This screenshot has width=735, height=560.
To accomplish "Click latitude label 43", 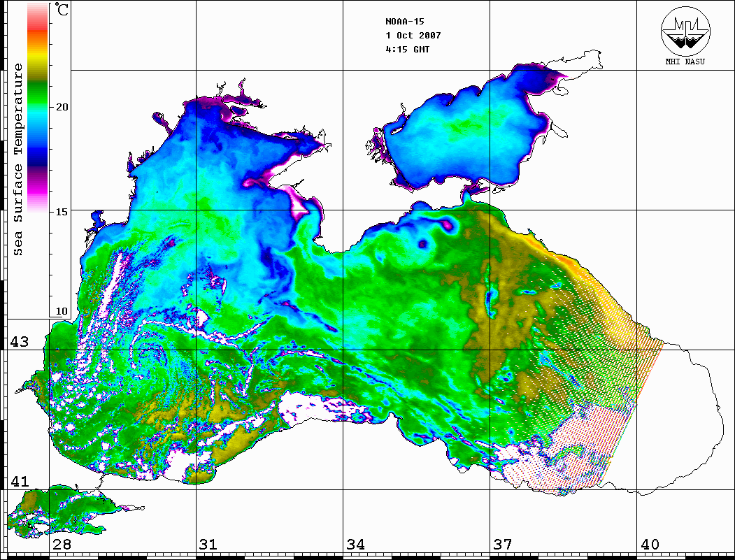I will coord(19,342).
